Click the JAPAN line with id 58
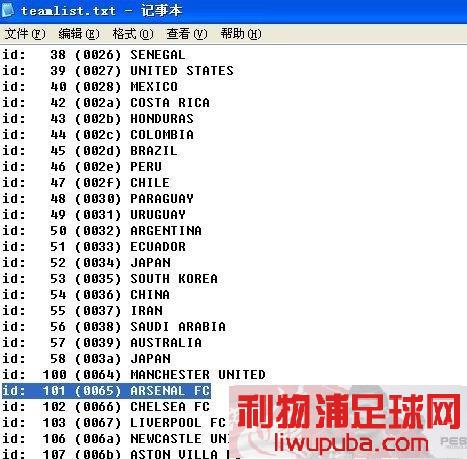This screenshot has height=459, width=467. click(87, 359)
